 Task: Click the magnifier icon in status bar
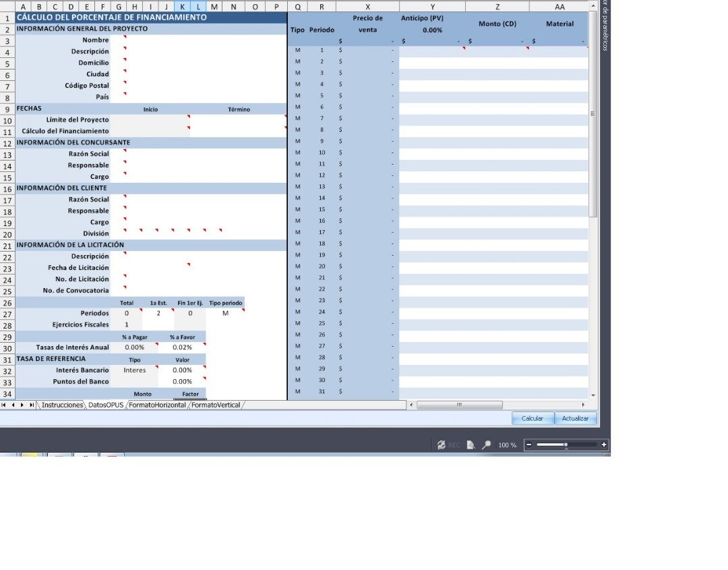tap(486, 445)
